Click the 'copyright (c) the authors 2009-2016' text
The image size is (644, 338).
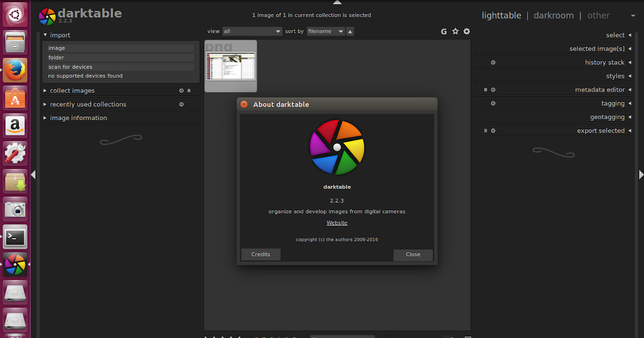[x=337, y=239]
